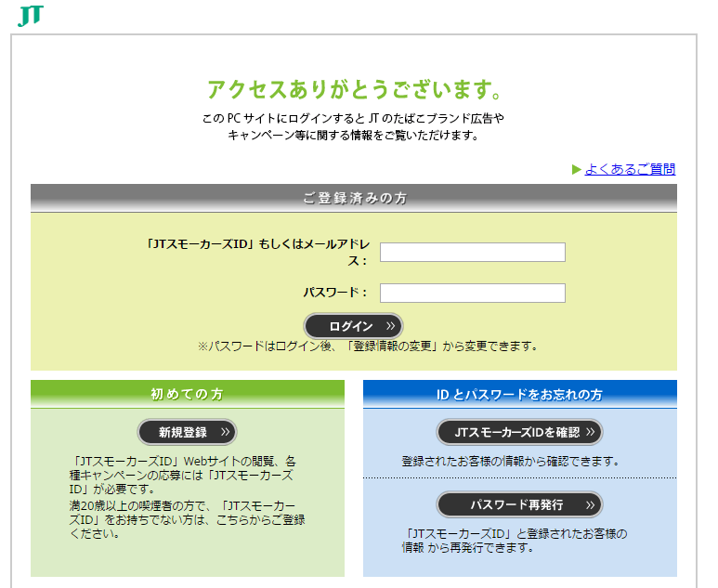Image resolution: width=718 pixels, height=588 pixels.
Task: Click the JT logo at top left
Action: (x=31, y=16)
